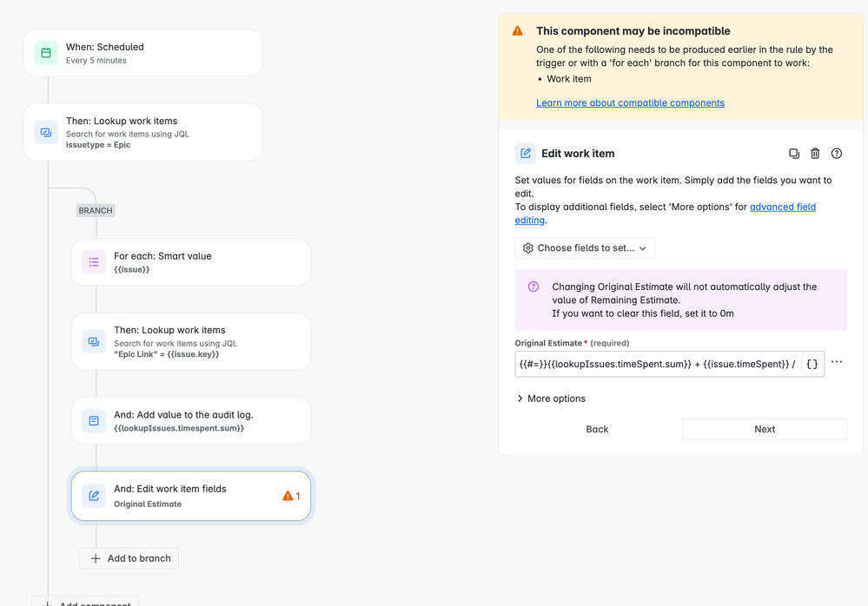Click Learn more about compatible components
Screen dimensions: 868x606
tap(630, 102)
